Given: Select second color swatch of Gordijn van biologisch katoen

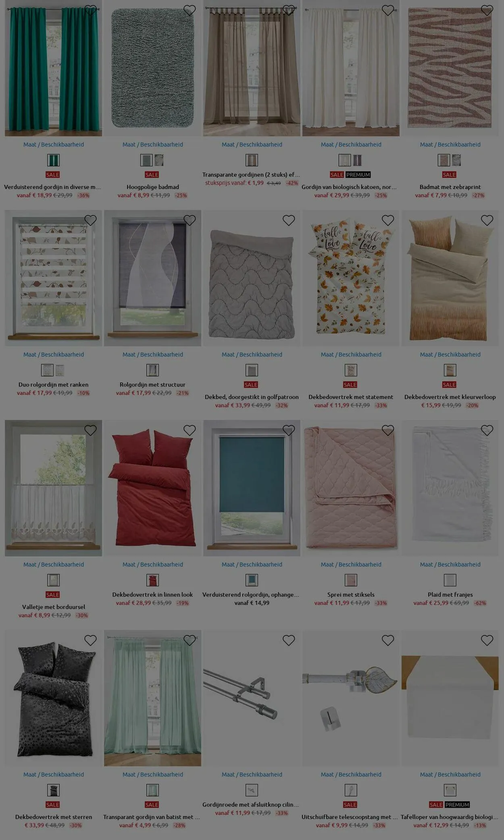Looking at the screenshot, I should (358, 161).
